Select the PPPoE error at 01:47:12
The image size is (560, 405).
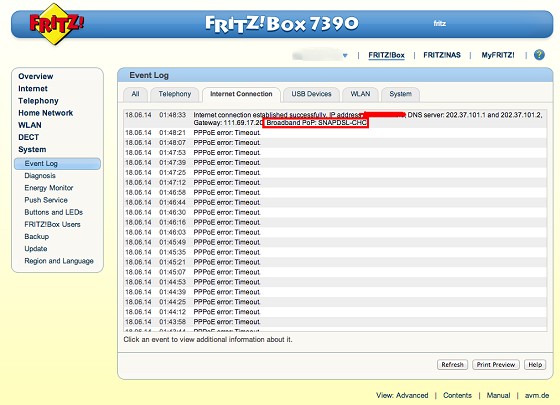pos(335,182)
